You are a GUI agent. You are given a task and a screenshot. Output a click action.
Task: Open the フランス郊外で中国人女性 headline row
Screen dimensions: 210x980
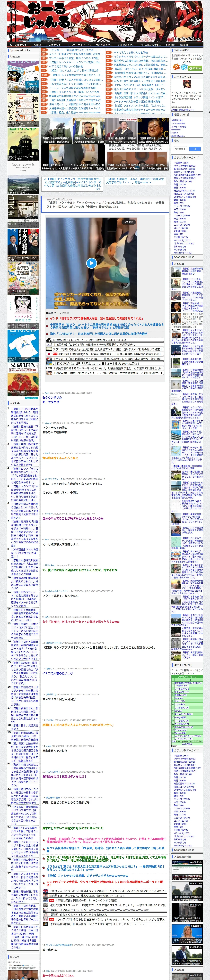pos(105,349)
